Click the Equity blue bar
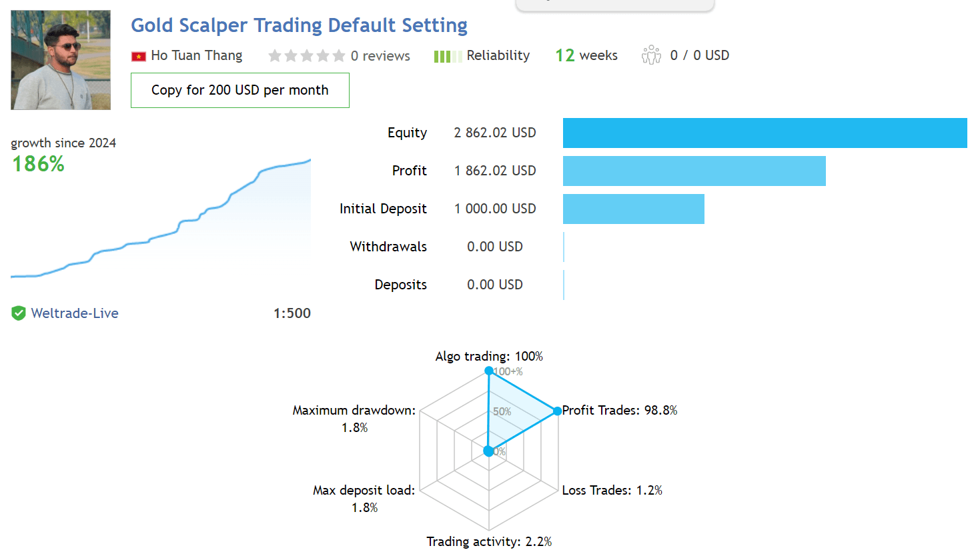The width and height of the screenshot is (980, 560). (x=765, y=133)
